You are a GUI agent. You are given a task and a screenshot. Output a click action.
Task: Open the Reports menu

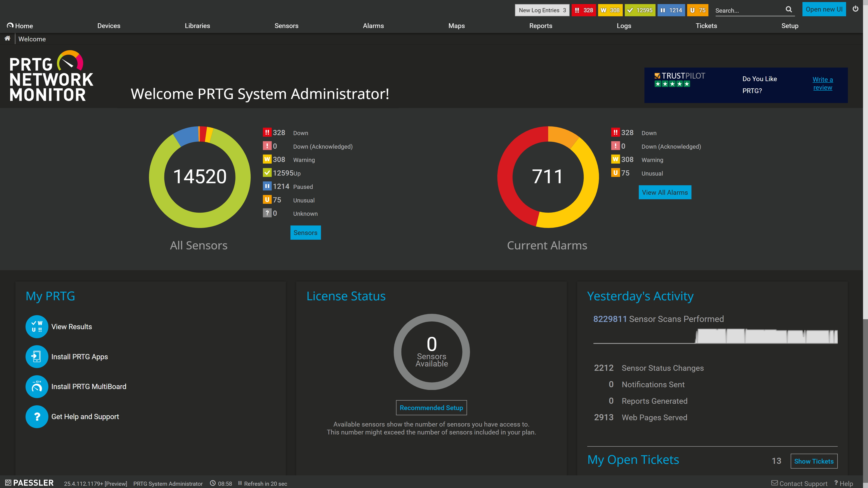pyautogui.click(x=540, y=26)
